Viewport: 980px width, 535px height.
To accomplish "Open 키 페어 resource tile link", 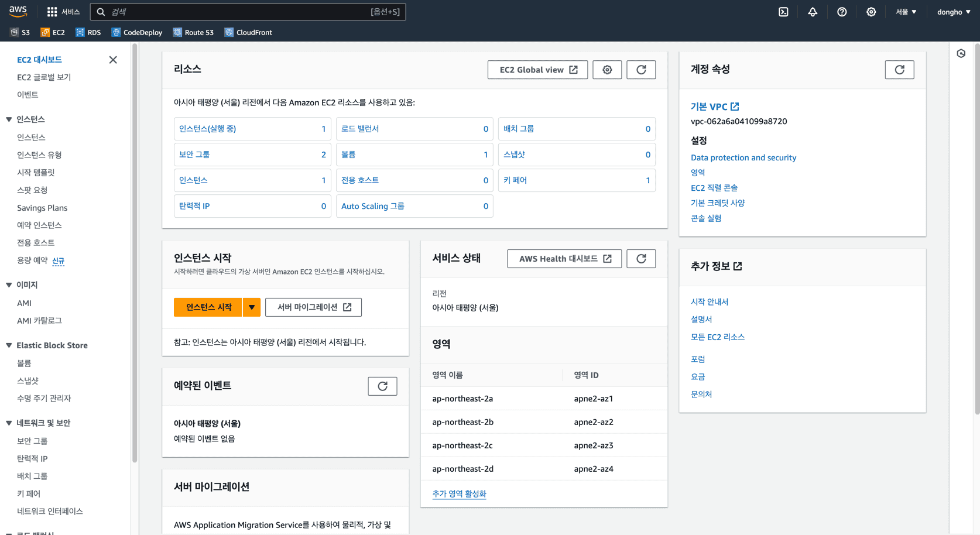I will click(x=515, y=180).
